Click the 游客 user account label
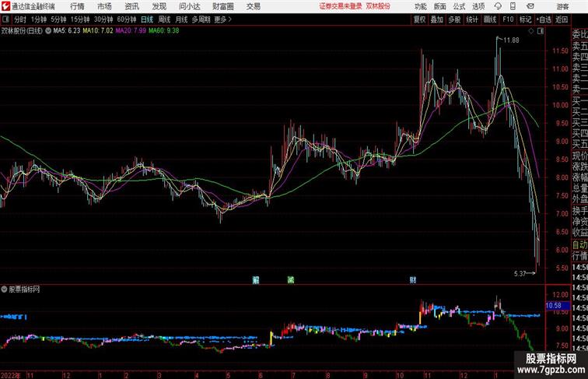Image resolution: width=588 pixels, height=379 pixels. point(562,6)
